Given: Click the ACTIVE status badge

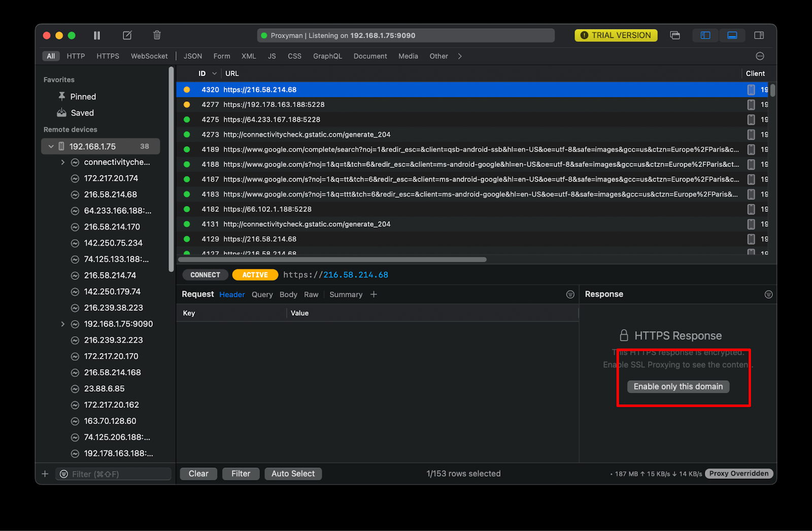Looking at the screenshot, I should point(255,274).
